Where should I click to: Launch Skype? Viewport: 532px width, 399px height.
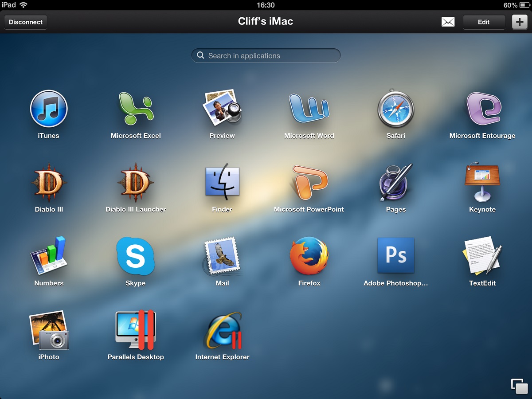(x=136, y=256)
